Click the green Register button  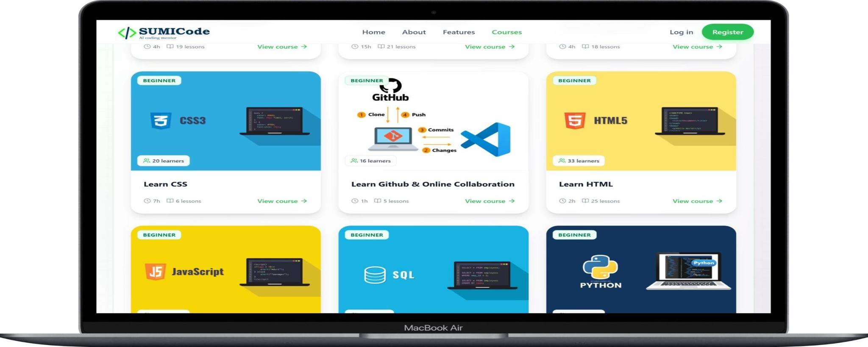(727, 32)
